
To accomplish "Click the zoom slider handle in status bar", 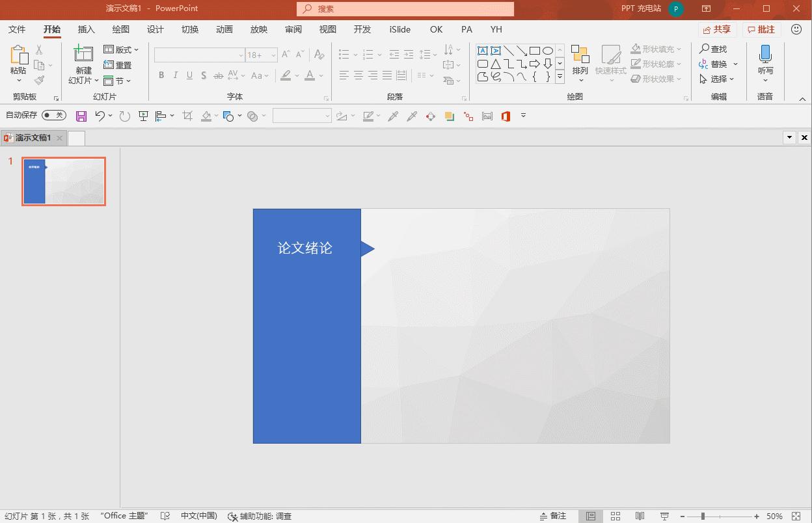I will [x=703, y=516].
